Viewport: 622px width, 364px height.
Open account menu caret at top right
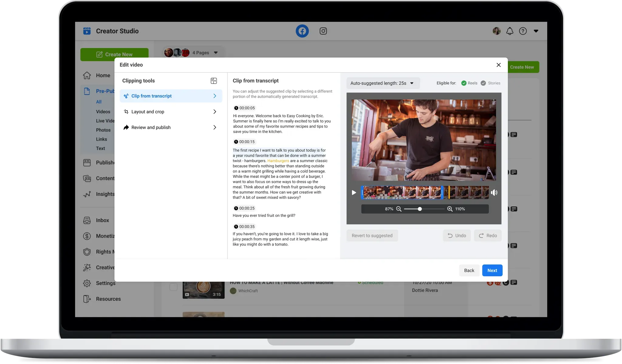pos(536,31)
